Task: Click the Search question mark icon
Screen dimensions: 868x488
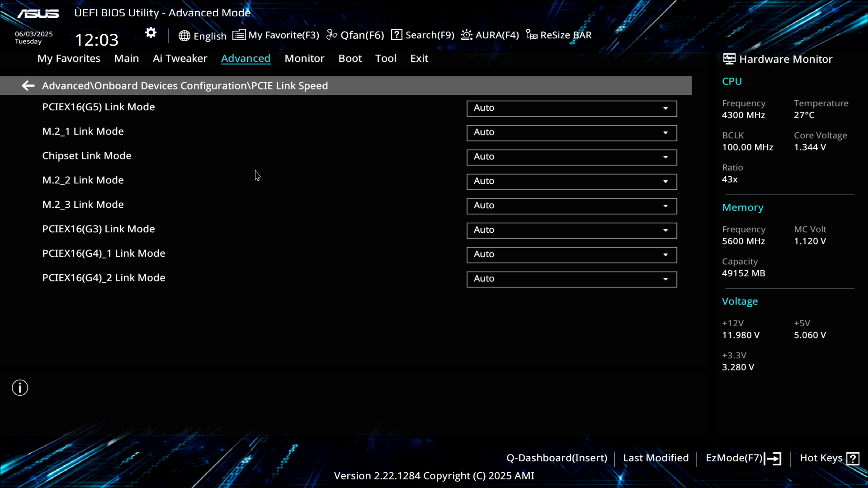Action: tap(396, 35)
